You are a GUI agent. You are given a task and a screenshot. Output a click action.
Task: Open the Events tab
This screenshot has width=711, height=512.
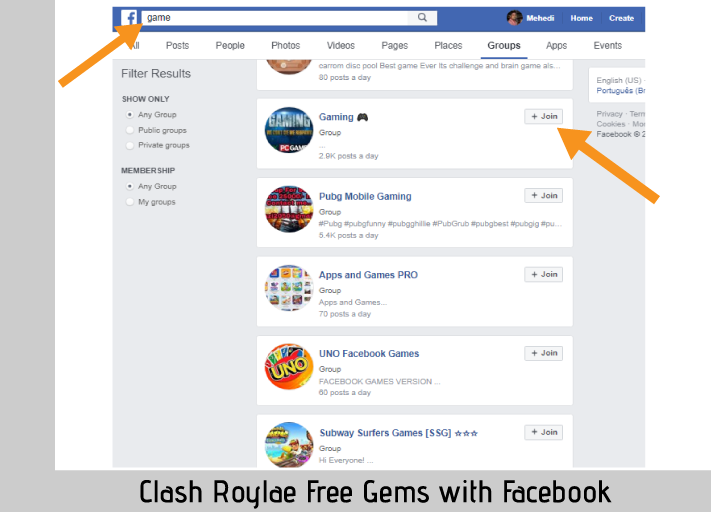point(608,45)
